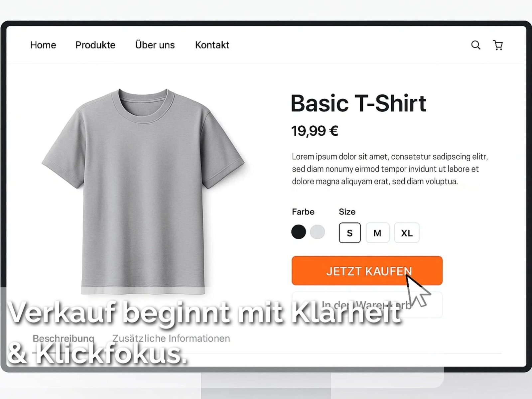Open the search magnifier icon
This screenshot has height=399, width=532.
click(476, 45)
